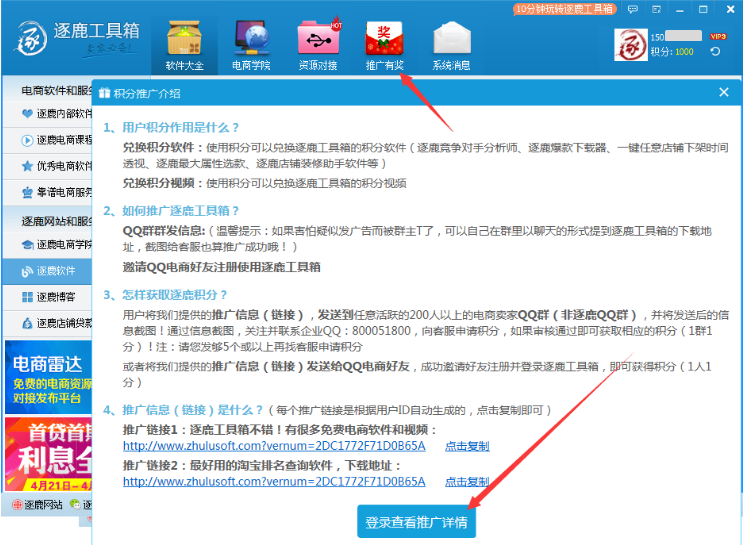Click heading 3、怎样获取逐鹿积分？
The width and height of the screenshot is (745, 545).
tap(165, 295)
